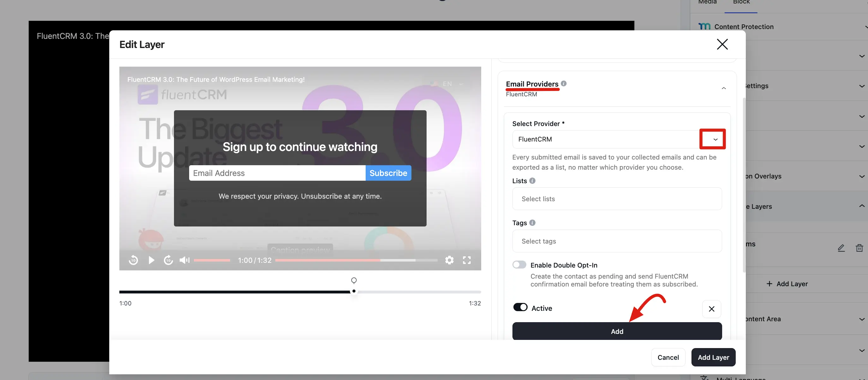This screenshot has width=868, height=380.
Task: Adjust the video volume slider
Action: coord(212,260)
